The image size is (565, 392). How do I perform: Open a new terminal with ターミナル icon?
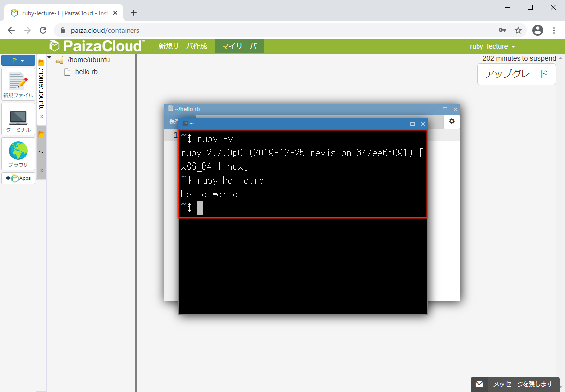point(18,120)
